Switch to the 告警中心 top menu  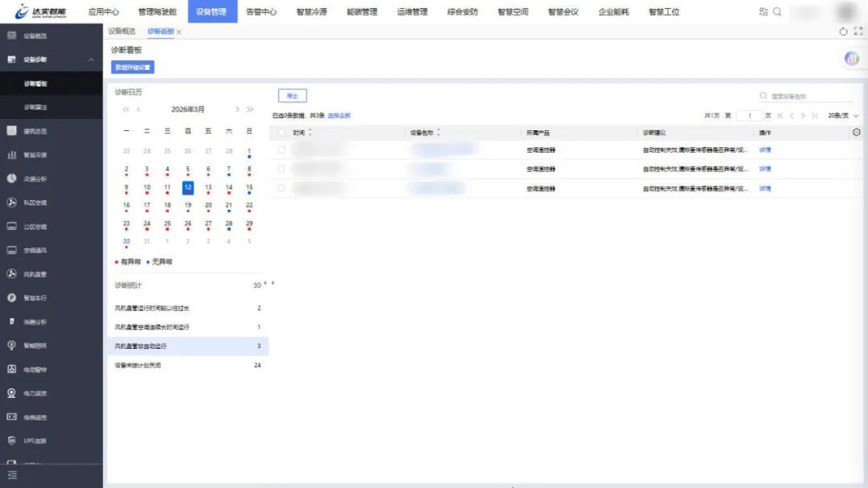(261, 12)
